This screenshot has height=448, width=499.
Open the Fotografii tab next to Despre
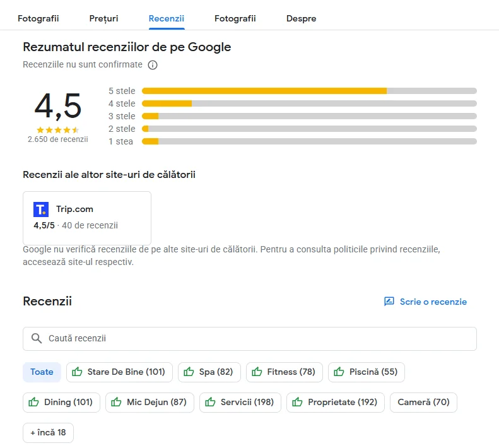pos(235,18)
